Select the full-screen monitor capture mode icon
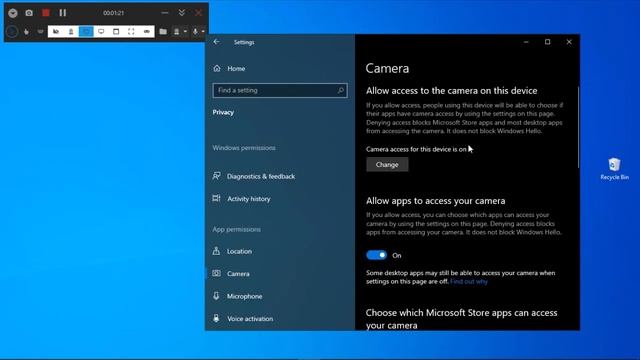The width and height of the screenshot is (640, 360). point(101,31)
